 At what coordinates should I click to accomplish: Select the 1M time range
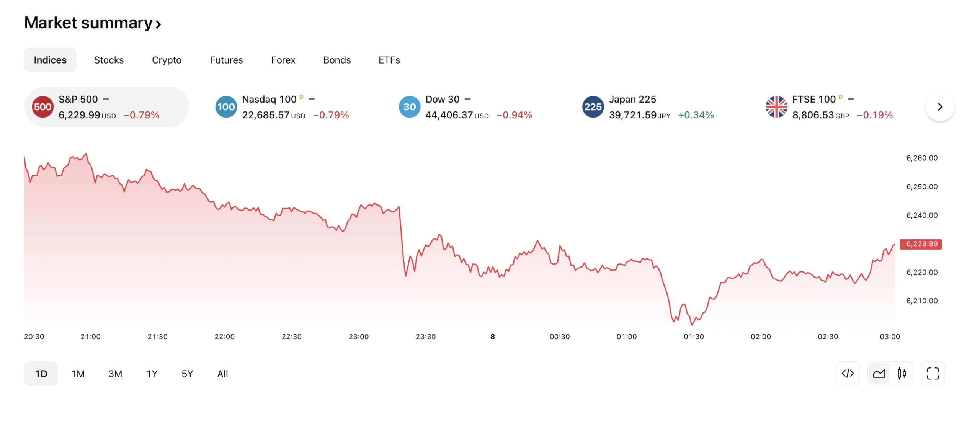[78, 374]
